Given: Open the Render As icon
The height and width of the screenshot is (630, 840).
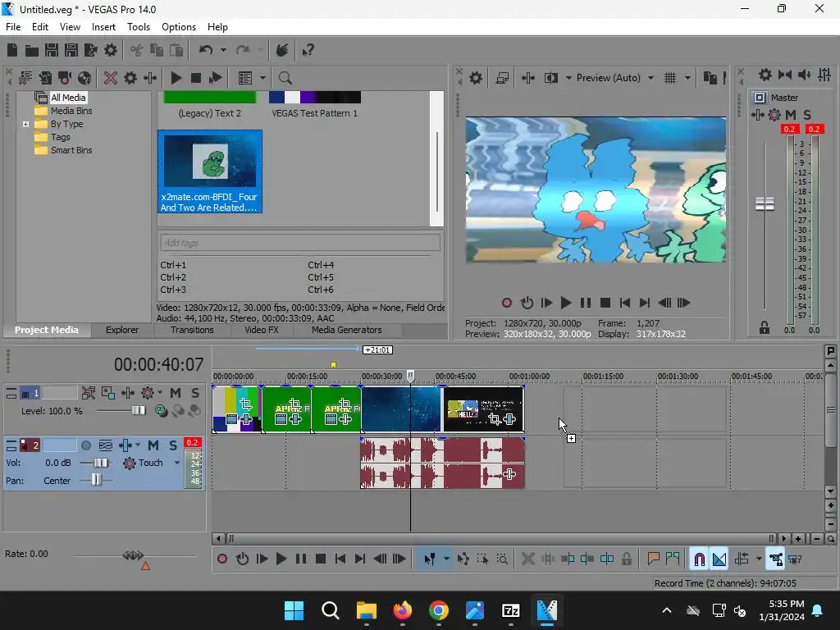Looking at the screenshot, I should [x=91, y=50].
